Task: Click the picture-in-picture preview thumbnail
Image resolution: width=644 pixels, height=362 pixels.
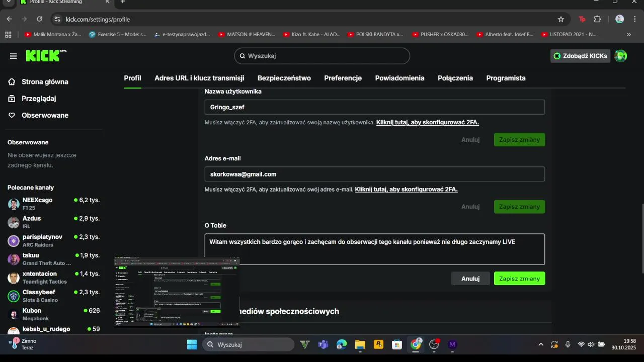Action: [177, 292]
